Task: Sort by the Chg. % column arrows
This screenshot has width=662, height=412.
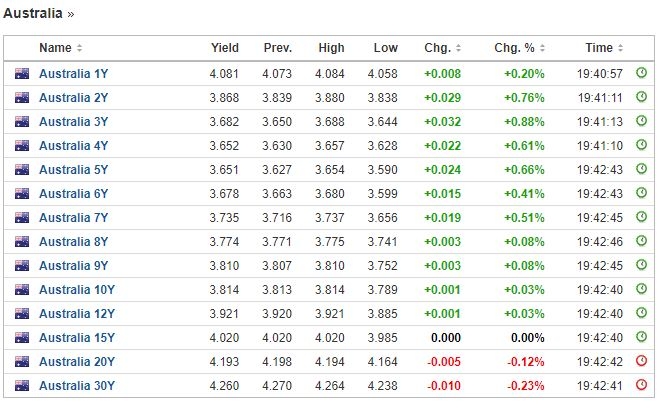Action: pyautogui.click(x=542, y=48)
